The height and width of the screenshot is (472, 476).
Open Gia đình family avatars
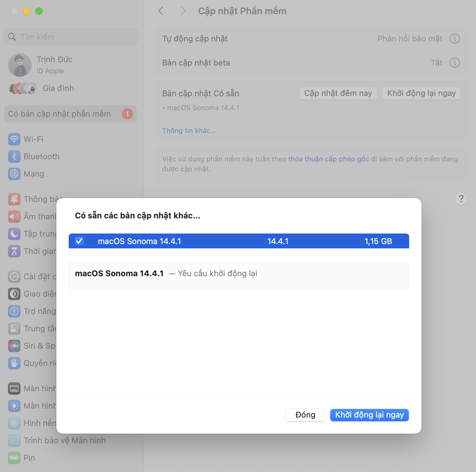point(23,88)
